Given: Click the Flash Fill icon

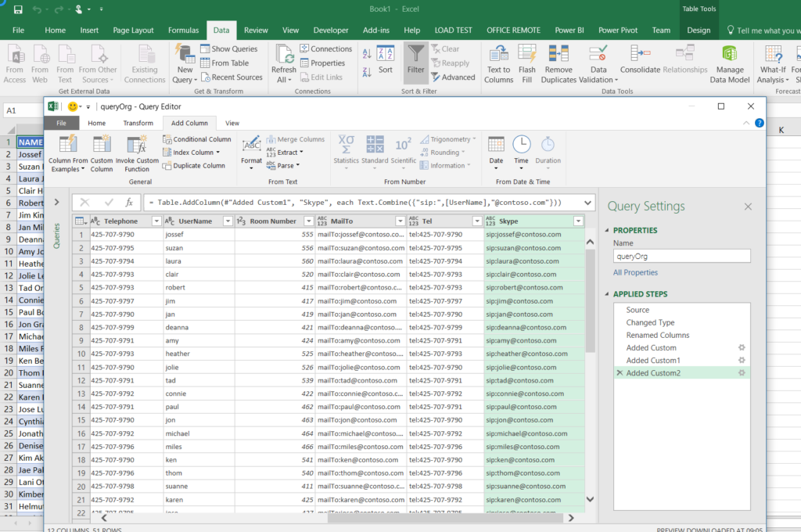Looking at the screenshot, I should pos(527,54).
